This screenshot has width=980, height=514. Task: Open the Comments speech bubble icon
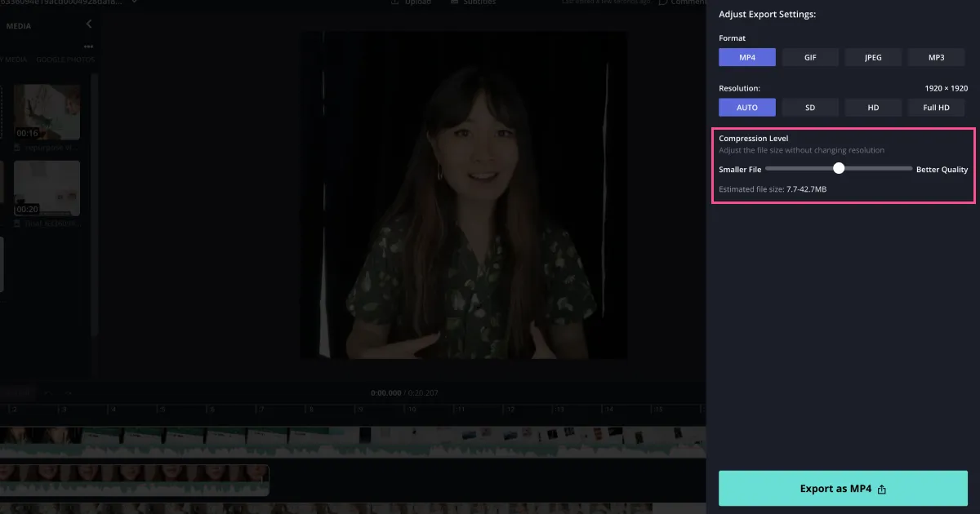[662, 2]
